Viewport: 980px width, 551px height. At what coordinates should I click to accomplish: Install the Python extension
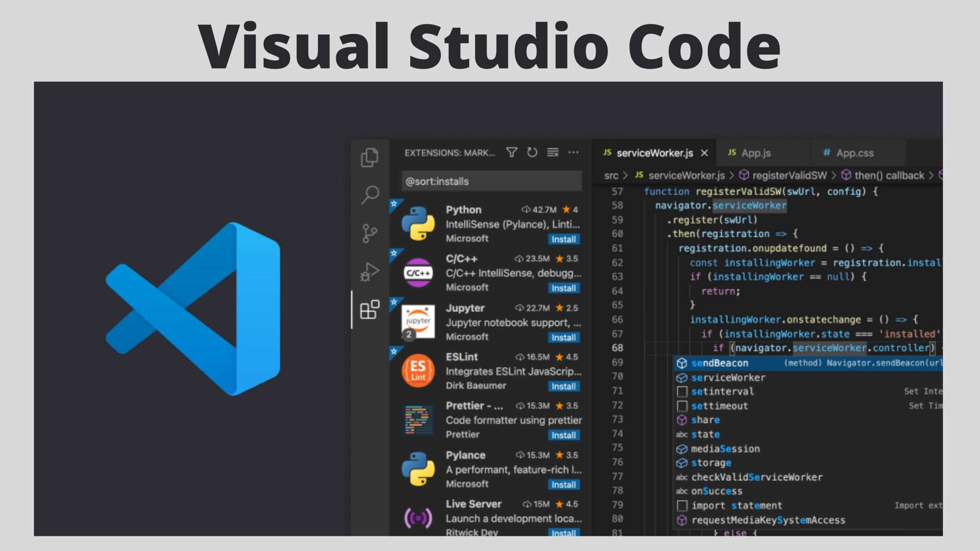click(563, 240)
